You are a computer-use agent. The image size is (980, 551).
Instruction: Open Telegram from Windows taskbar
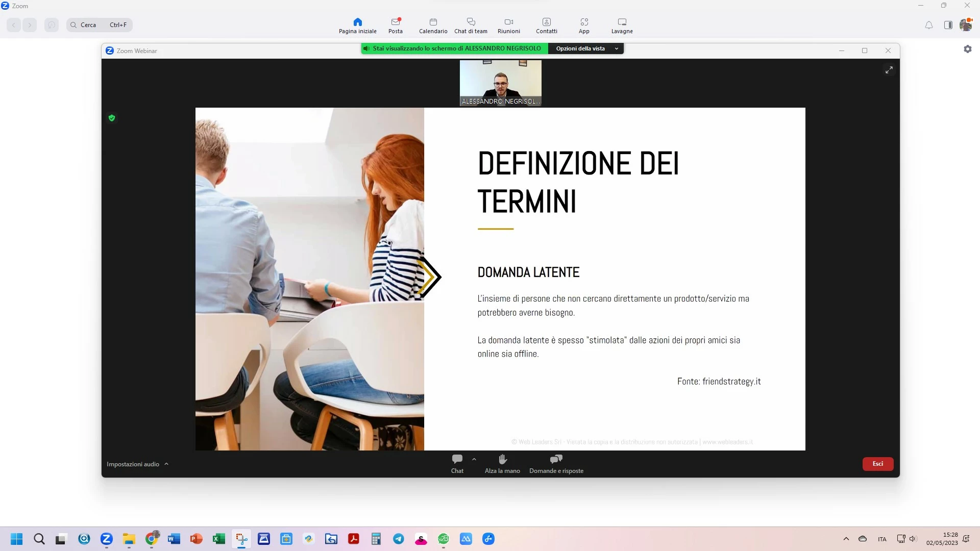pos(399,539)
